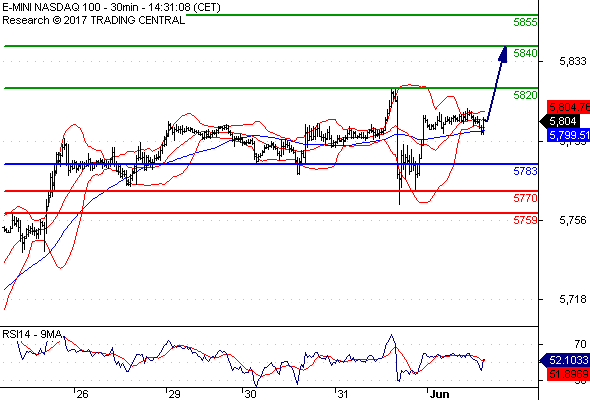Click the Research © 2017 TRADING CENTRAL text
Screen dimensions: 590x400
(93, 20)
